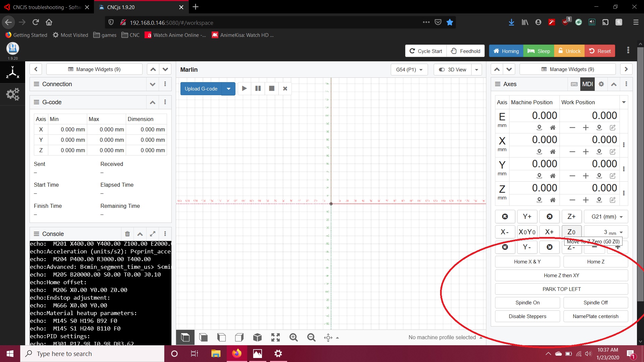Collapse the G-code widget chevron
Screen dimensions: 644x362
tap(153, 102)
